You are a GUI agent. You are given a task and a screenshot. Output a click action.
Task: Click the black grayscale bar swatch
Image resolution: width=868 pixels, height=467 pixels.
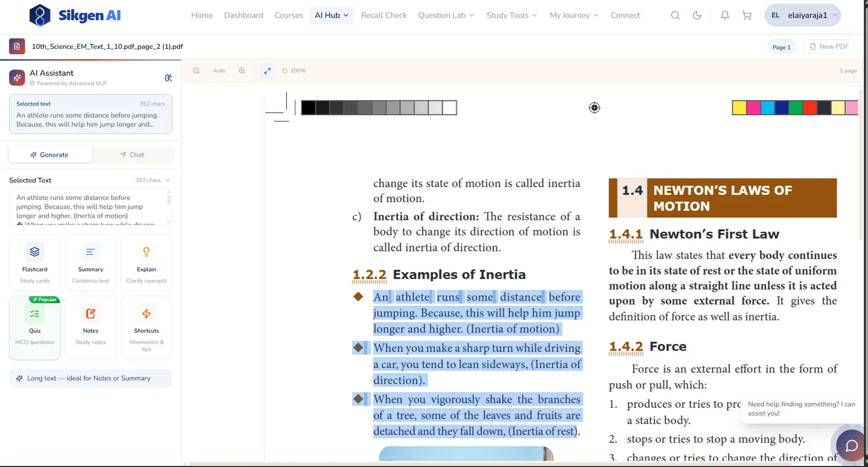pyautogui.click(x=308, y=107)
